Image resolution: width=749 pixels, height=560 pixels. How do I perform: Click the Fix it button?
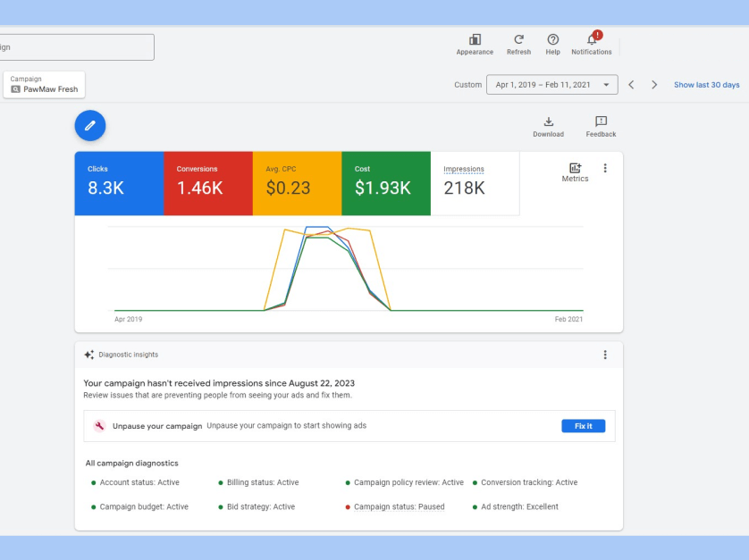coord(584,426)
